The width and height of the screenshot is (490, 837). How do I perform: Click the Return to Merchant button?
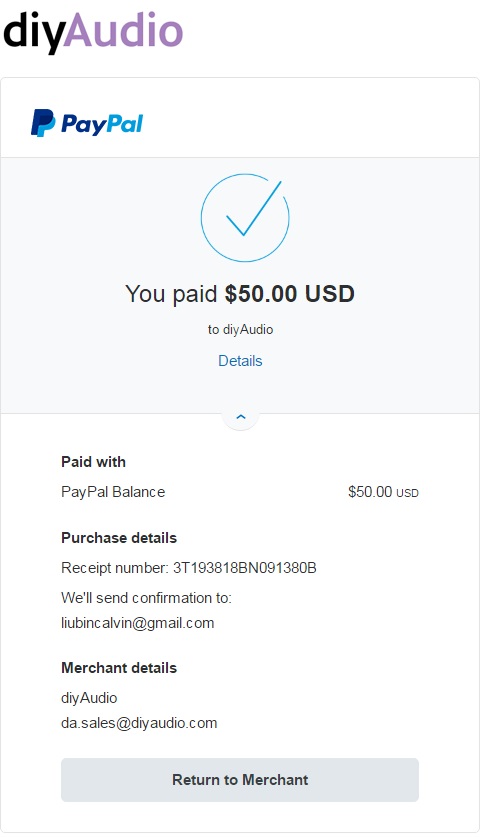point(240,780)
